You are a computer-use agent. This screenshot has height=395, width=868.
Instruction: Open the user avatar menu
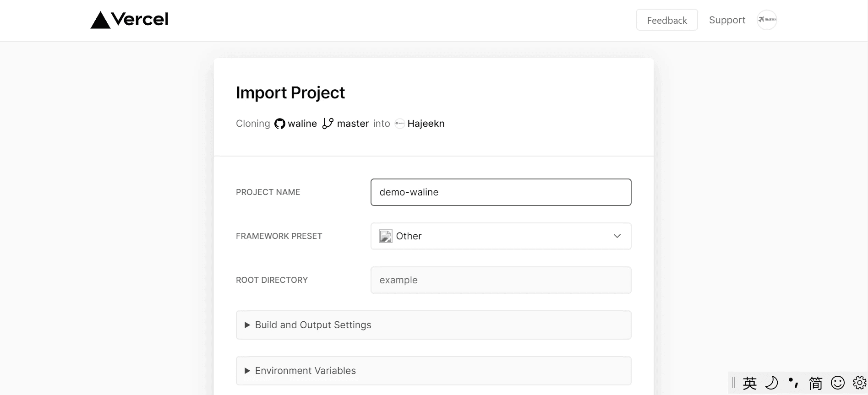tap(767, 20)
